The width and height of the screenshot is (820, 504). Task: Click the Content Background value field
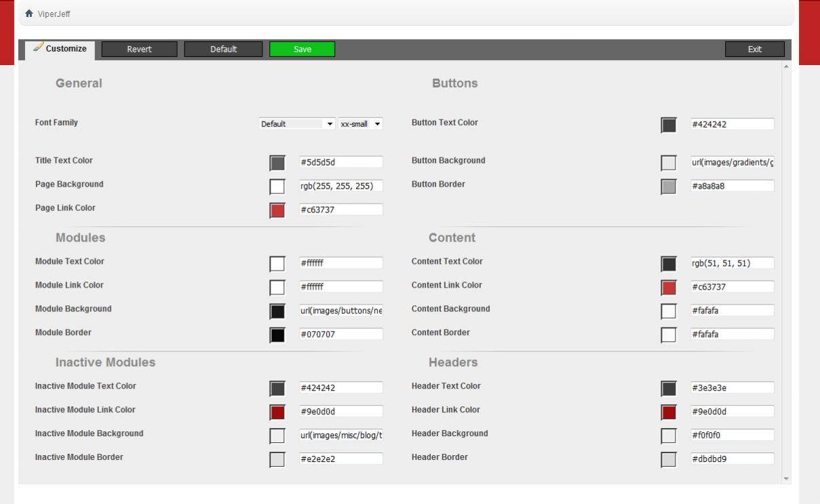732,311
